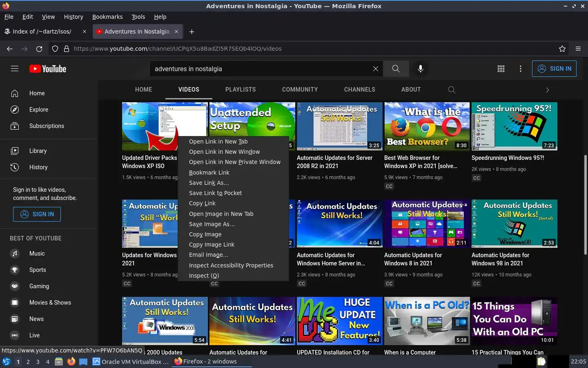Select Inspect (Q) from context menu
The image size is (588, 368).
tap(233, 276)
